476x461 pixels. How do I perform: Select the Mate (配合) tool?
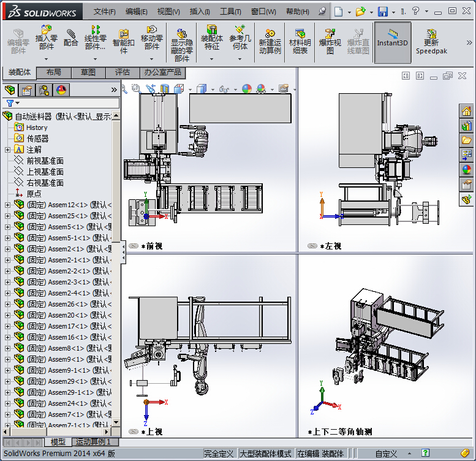pyautogui.click(x=70, y=38)
